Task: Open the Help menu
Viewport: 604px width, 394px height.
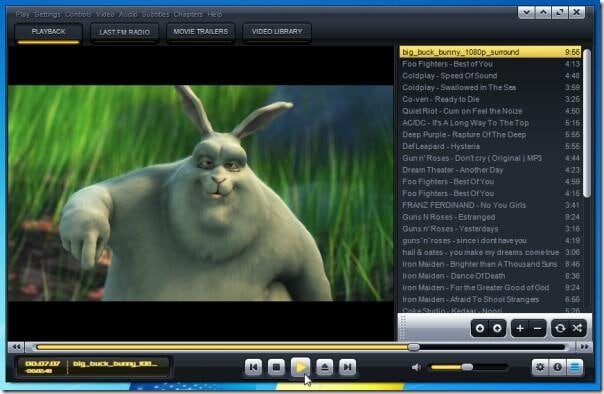Action: [215, 14]
